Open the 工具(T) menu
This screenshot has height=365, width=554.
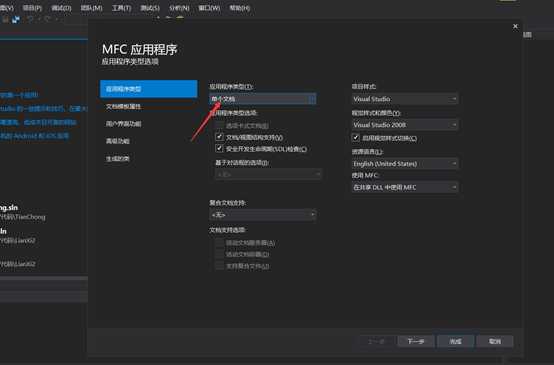coord(121,8)
